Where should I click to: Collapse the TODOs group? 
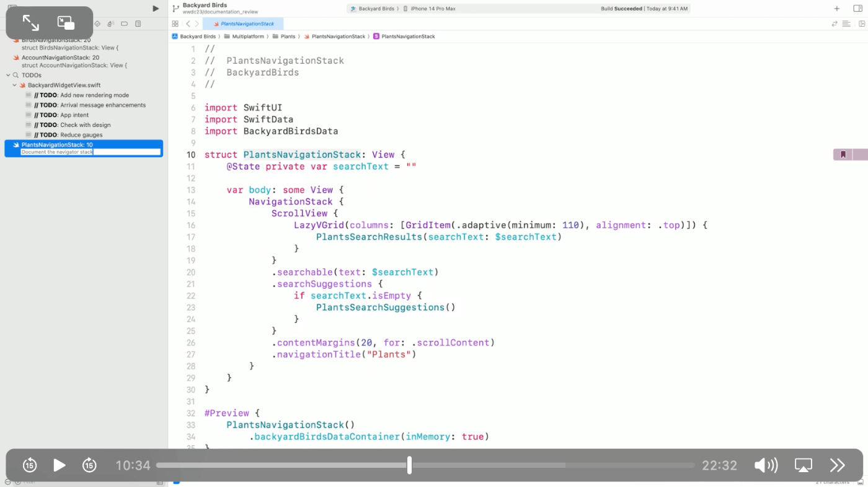click(8, 75)
